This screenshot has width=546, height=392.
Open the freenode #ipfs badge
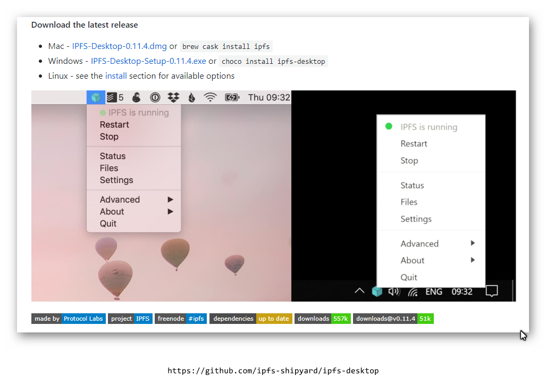(181, 319)
